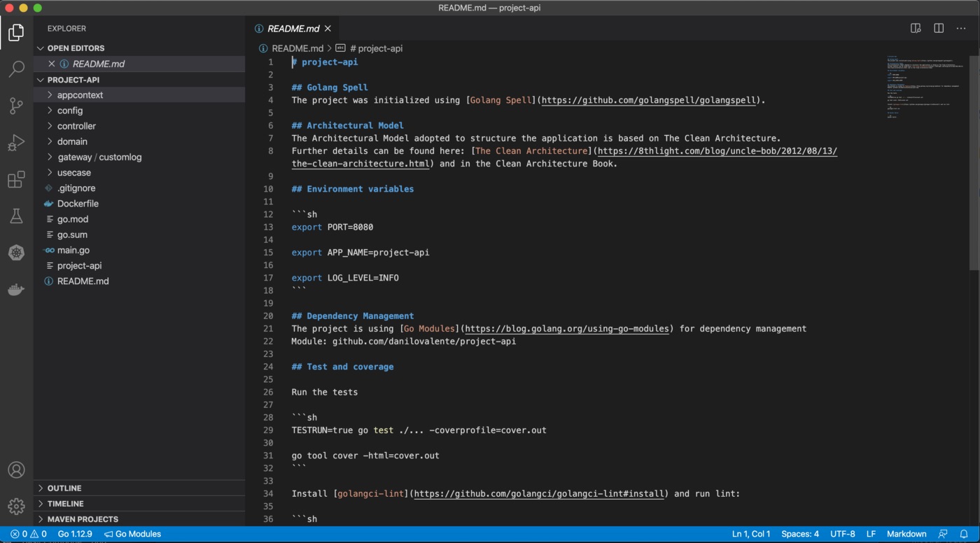
Task: Expand the OUTLINE panel section
Action: (64, 488)
